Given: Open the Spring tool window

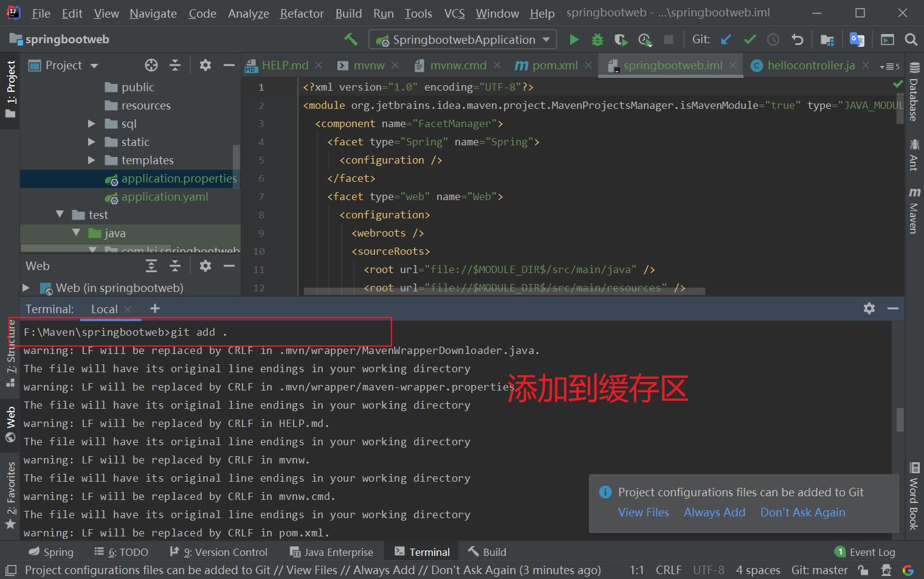Looking at the screenshot, I should pos(51,552).
